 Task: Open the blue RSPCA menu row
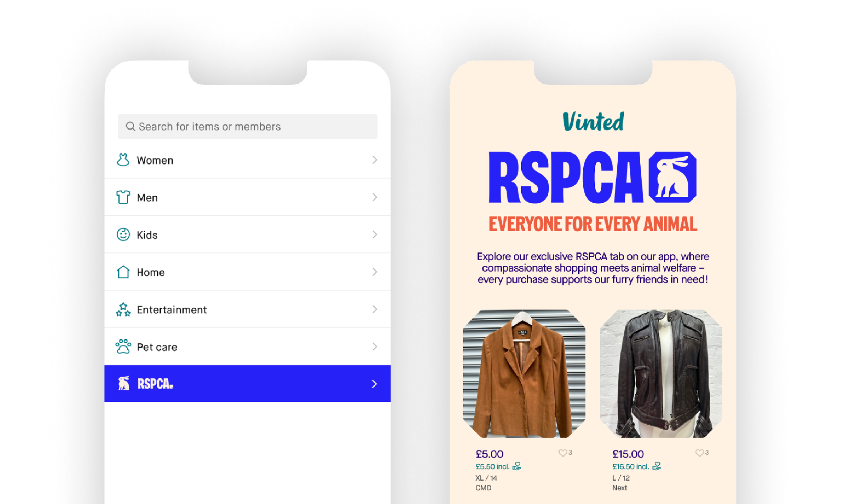point(247,384)
